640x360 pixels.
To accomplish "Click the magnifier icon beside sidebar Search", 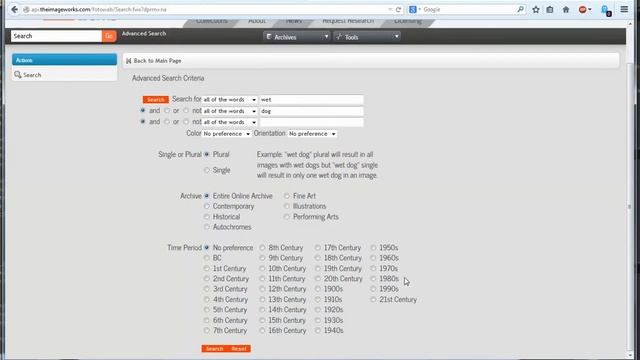I will coord(18,75).
